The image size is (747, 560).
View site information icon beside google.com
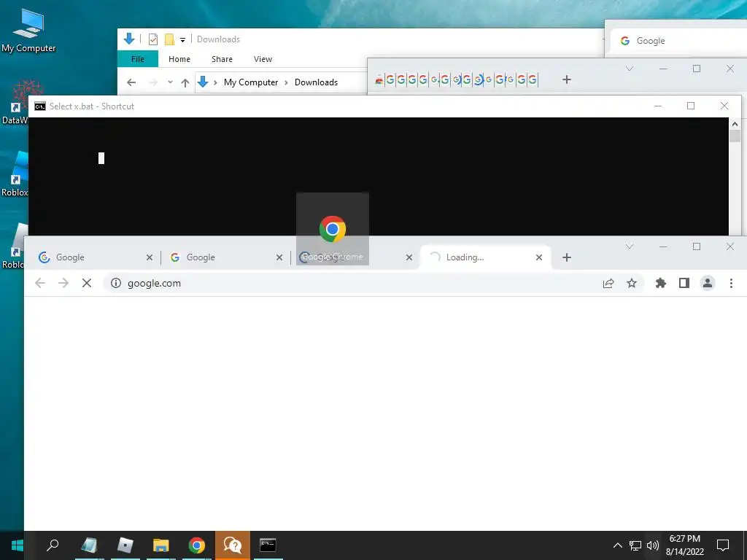(116, 284)
